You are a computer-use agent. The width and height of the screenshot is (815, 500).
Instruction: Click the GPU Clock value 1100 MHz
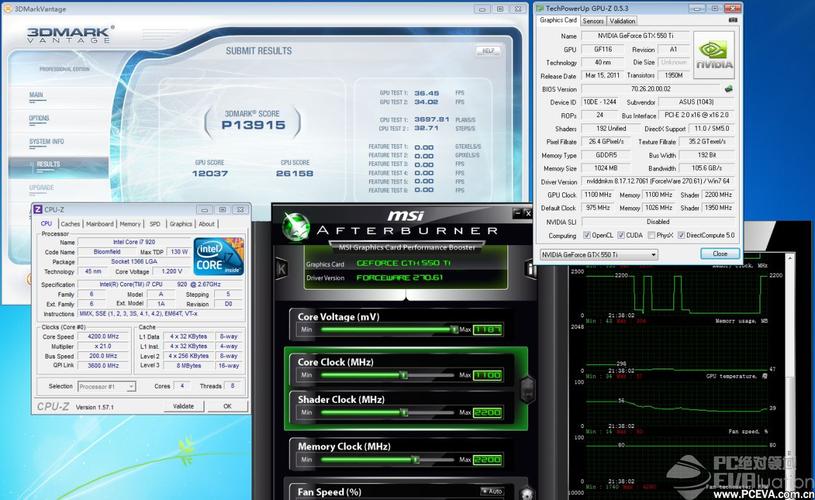tap(598, 194)
